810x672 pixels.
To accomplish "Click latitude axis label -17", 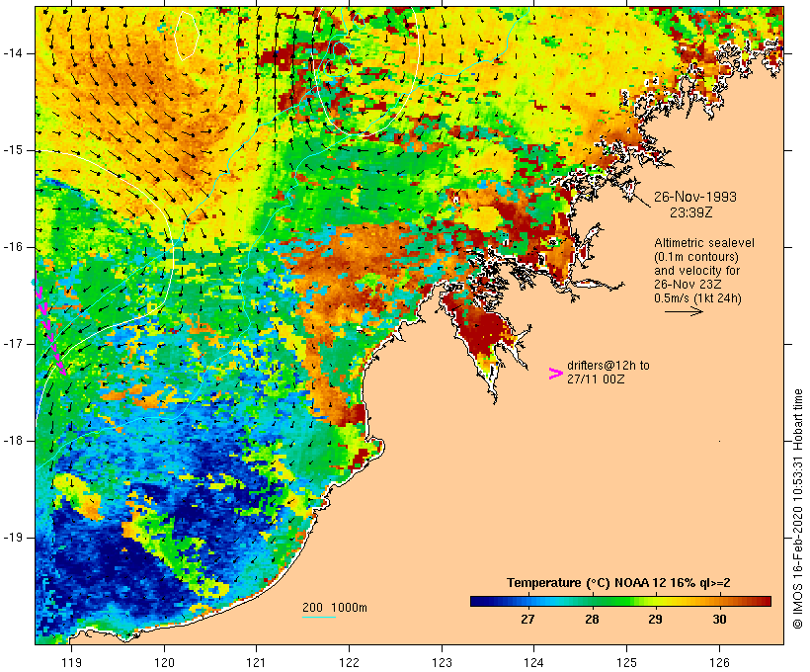I will coord(13,344).
